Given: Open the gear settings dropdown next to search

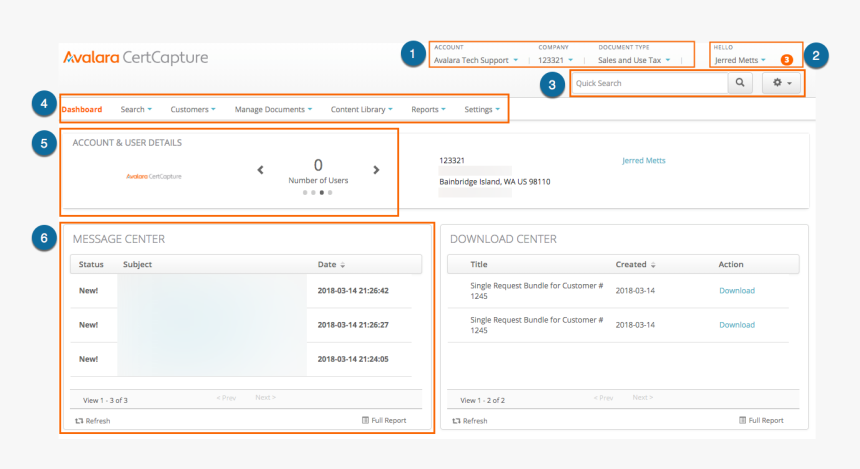Looking at the screenshot, I should [782, 83].
